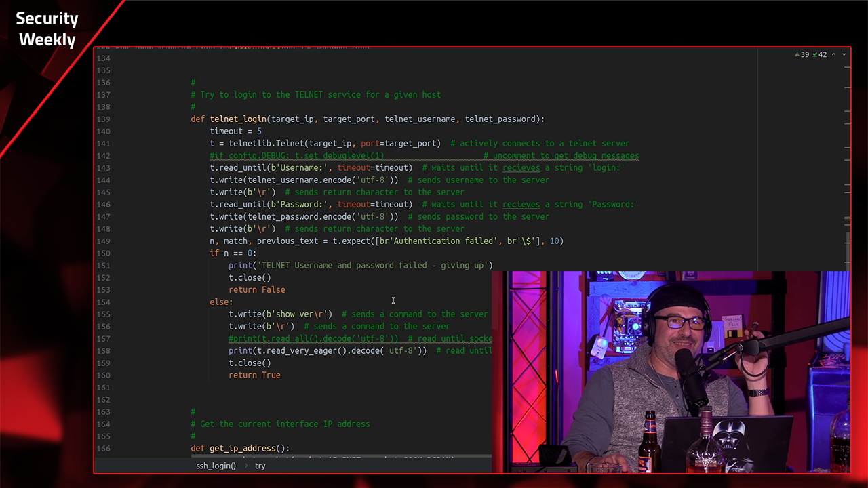Viewport: 868px width, 488px height.
Task: Select ssh_login() in the breadcrumb bar
Action: pos(215,466)
